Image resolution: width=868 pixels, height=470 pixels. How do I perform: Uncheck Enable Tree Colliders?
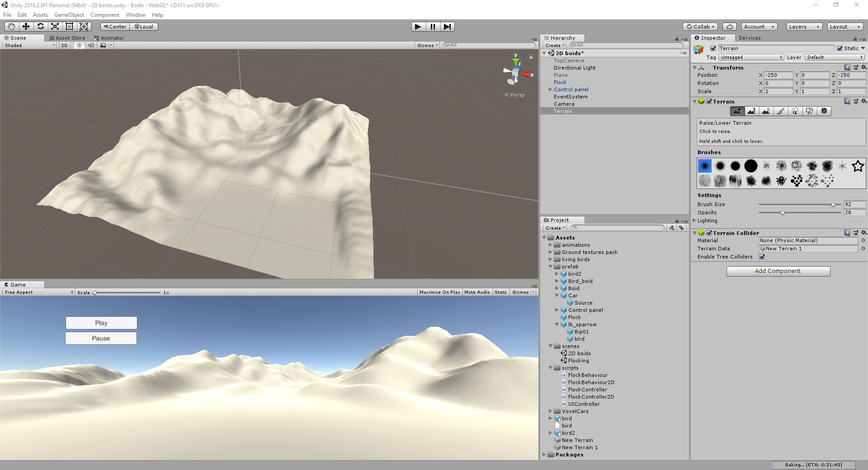pyautogui.click(x=762, y=257)
